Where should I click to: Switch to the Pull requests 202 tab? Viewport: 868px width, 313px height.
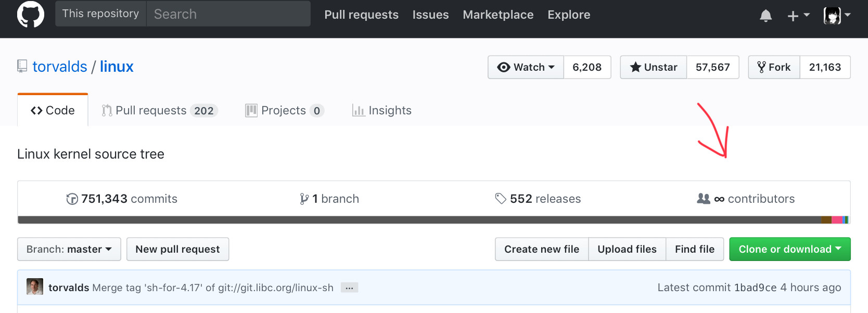(160, 110)
